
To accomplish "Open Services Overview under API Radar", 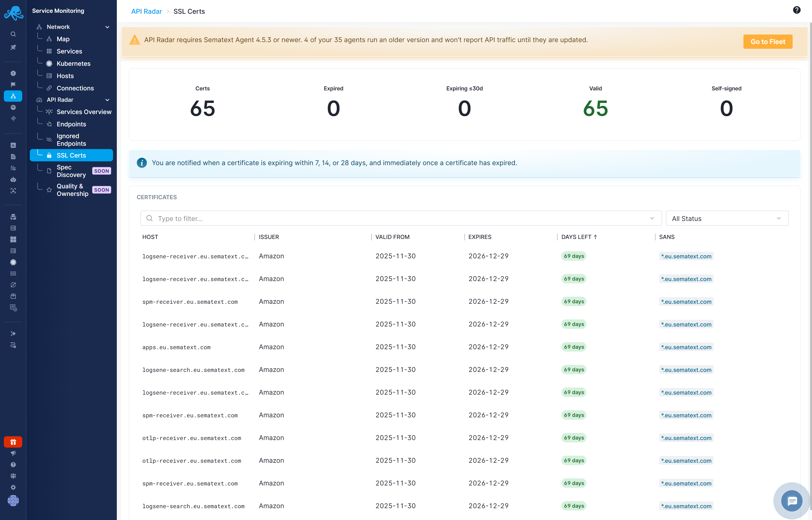I will pos(84,112).
